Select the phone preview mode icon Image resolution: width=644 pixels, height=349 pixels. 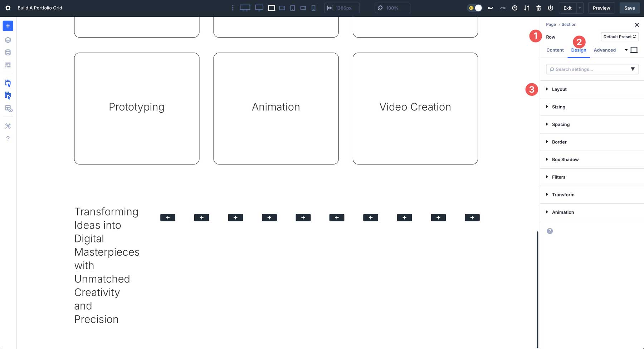(313, 8)
